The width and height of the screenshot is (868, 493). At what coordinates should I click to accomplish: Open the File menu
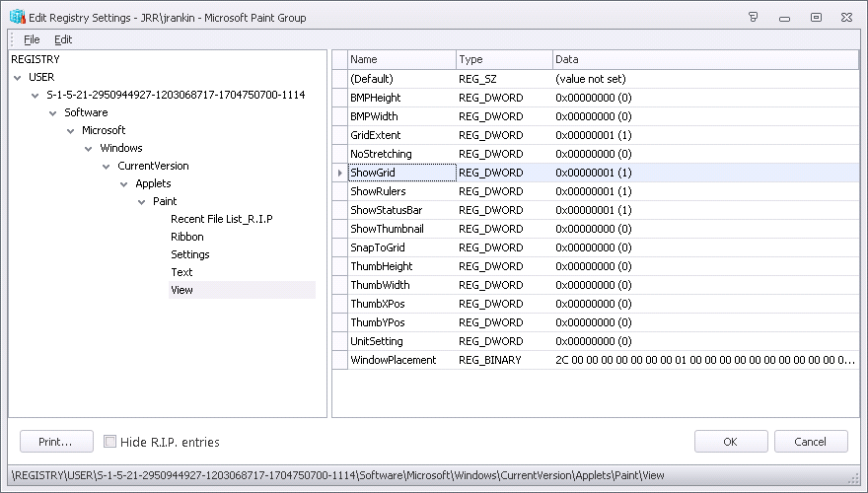pos(32,39)
